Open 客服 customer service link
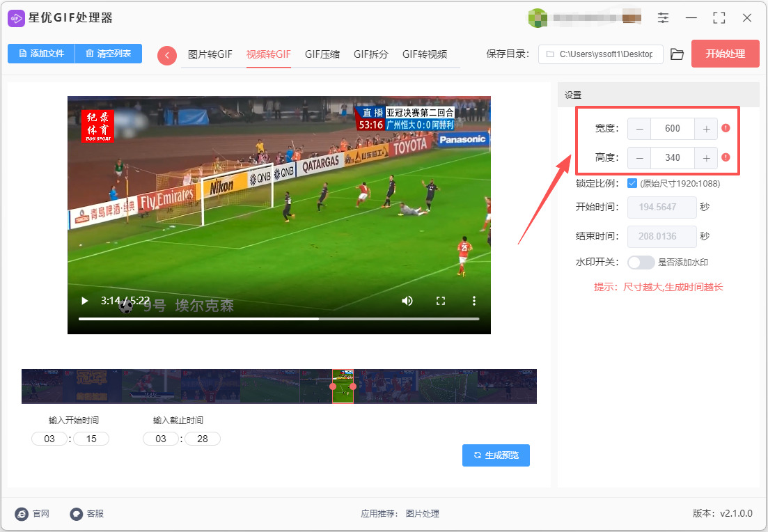Image resolution: width=768 pixels, height=532 pixels. tap(87, 513)
